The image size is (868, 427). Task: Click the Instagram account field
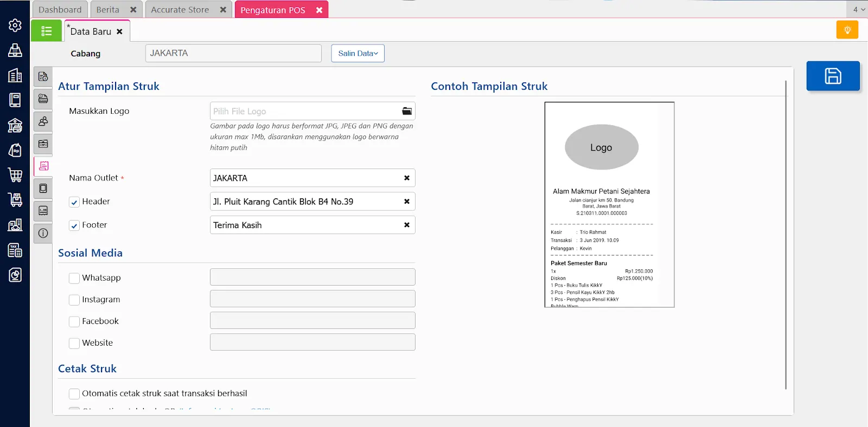(x=312, y=299)
